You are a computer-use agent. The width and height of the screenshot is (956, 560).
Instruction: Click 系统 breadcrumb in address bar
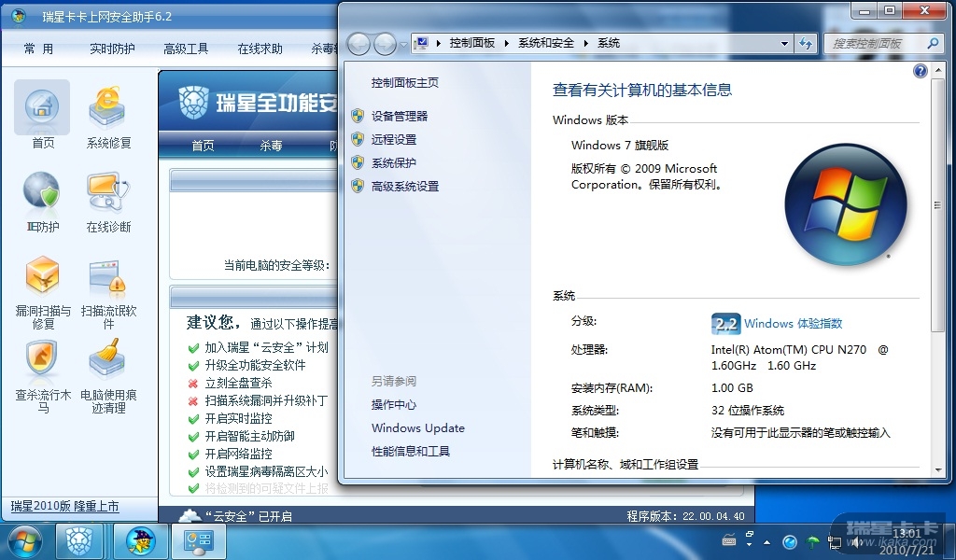pyautogui.click(x=609, y=43)
